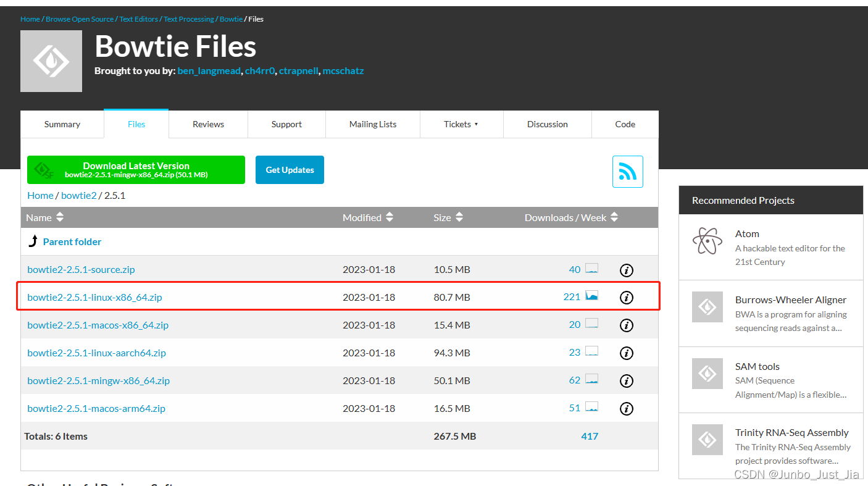
Task: Sort by Downloads / Week column arrows
Action: (614, 217)
